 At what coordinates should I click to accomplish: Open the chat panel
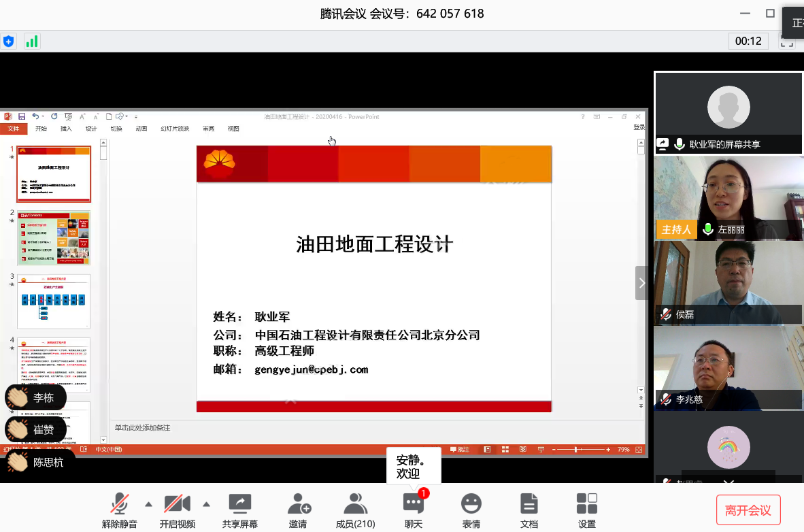[414, 504]
